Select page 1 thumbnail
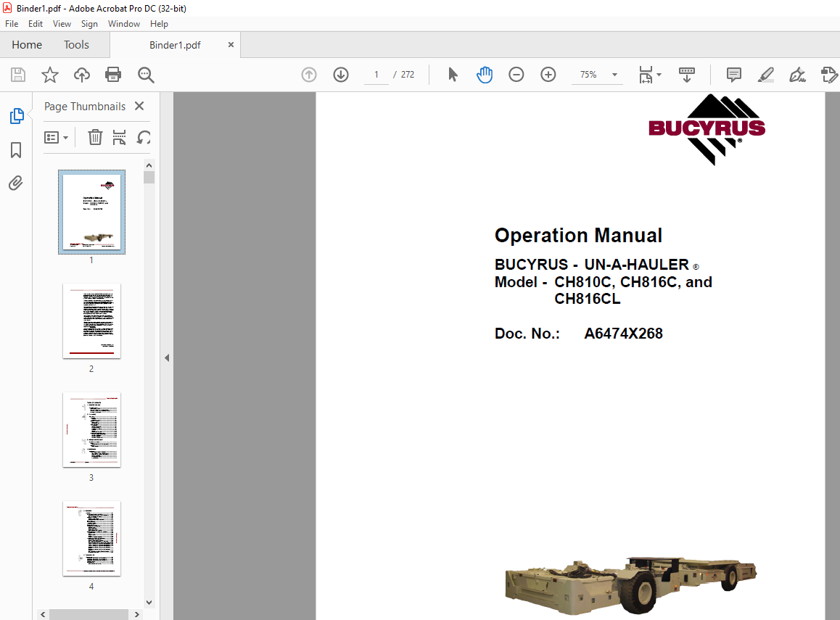 [91, 212]
